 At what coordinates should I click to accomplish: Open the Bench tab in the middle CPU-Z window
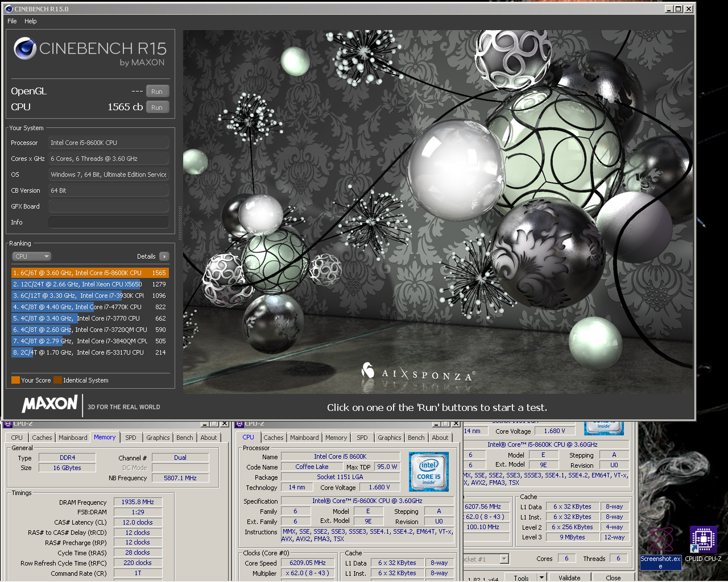point(416,438)
